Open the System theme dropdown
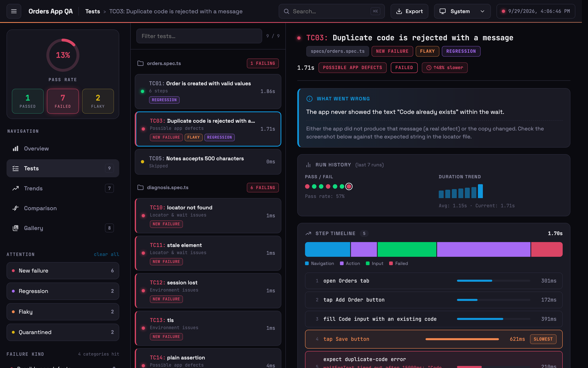 462,11
